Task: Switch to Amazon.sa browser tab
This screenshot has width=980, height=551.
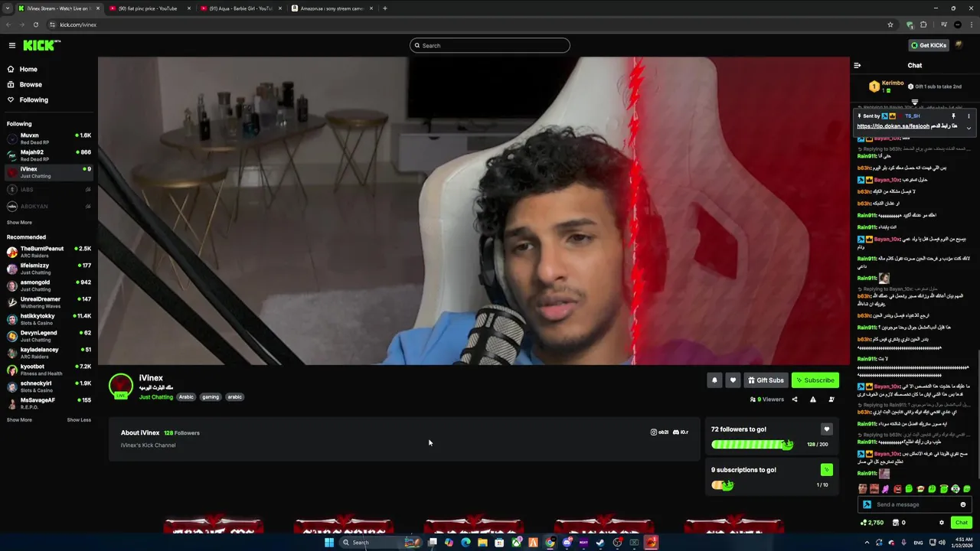Action: click(332, 8)
